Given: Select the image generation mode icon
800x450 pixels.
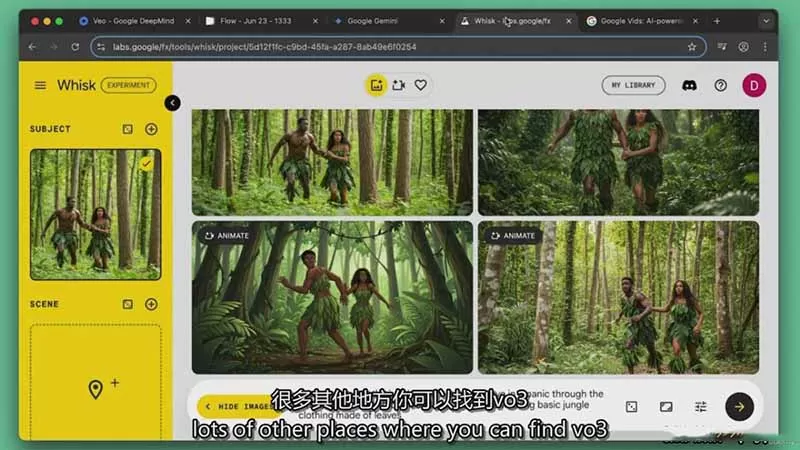Looking at the screenshot, I should point(376,85).
